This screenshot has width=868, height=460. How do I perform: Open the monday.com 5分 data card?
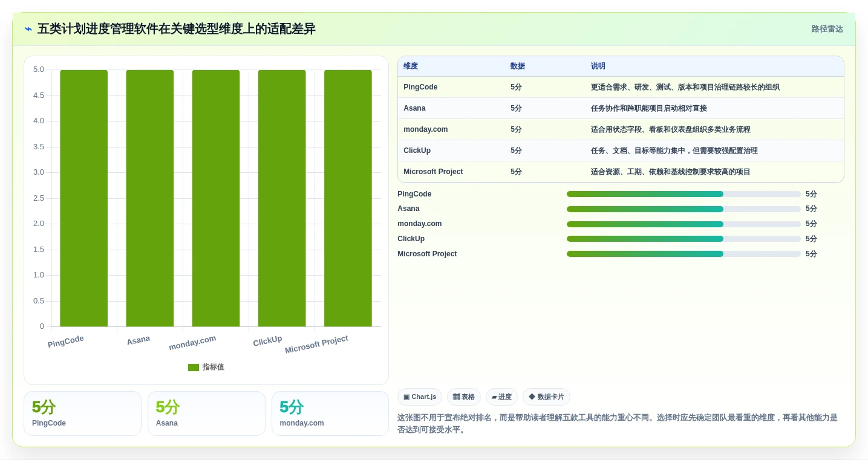[x=330, y=413]
